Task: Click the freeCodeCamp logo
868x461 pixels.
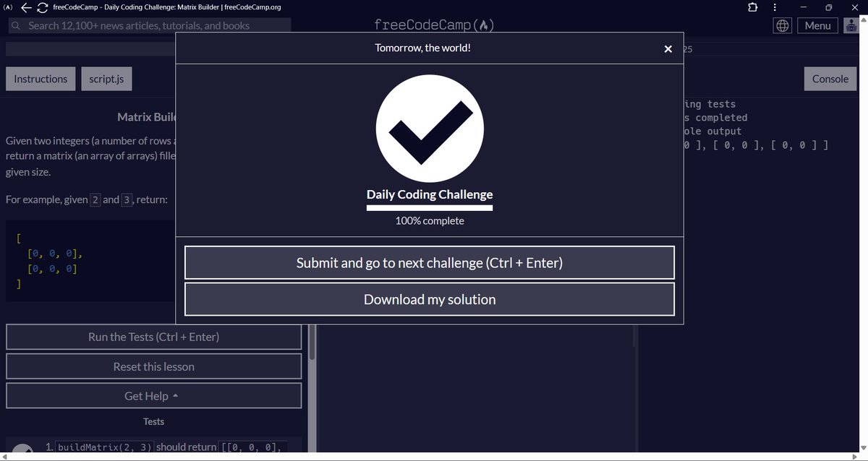Action: point(434,25)
